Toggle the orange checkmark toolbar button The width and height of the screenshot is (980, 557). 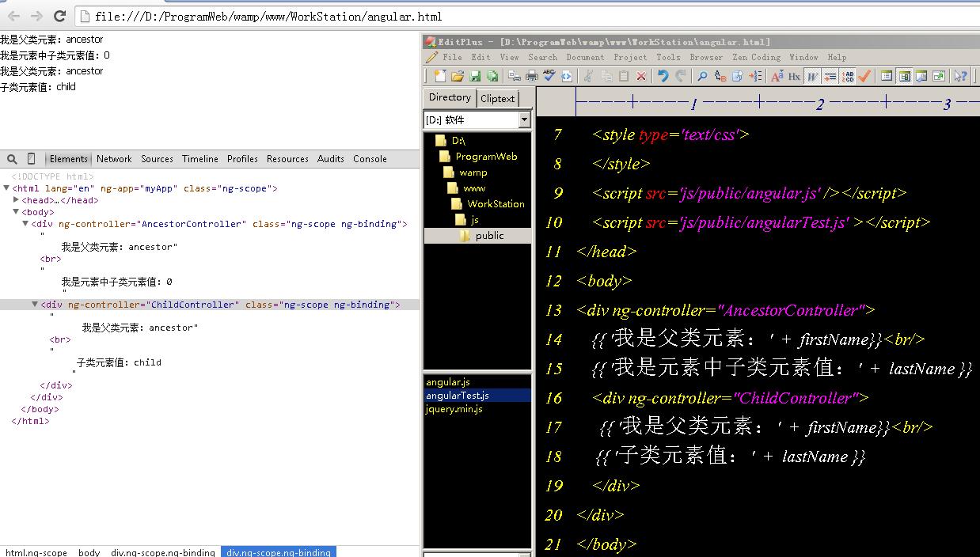[x=864, y=76]
